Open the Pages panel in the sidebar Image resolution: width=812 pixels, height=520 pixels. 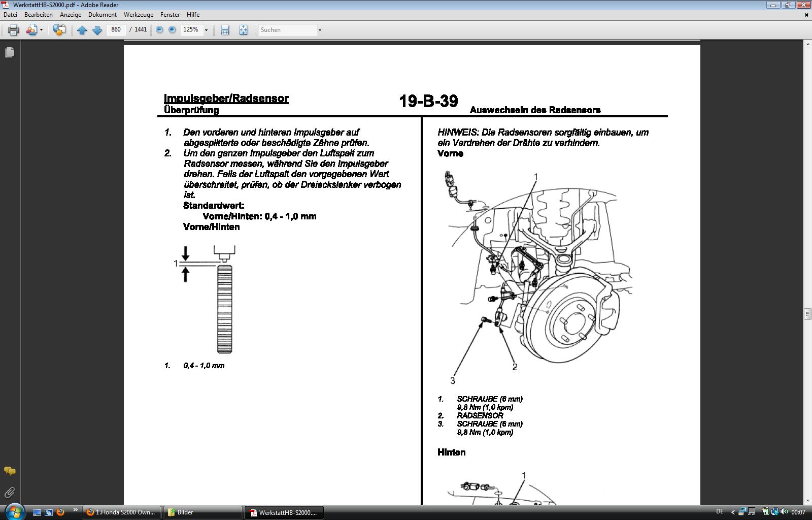click(x=10, y=52)
